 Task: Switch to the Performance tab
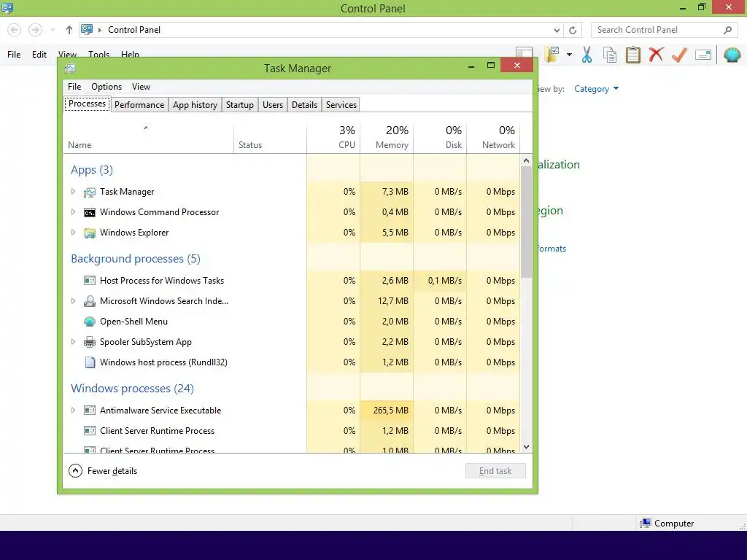click(139, 105)
